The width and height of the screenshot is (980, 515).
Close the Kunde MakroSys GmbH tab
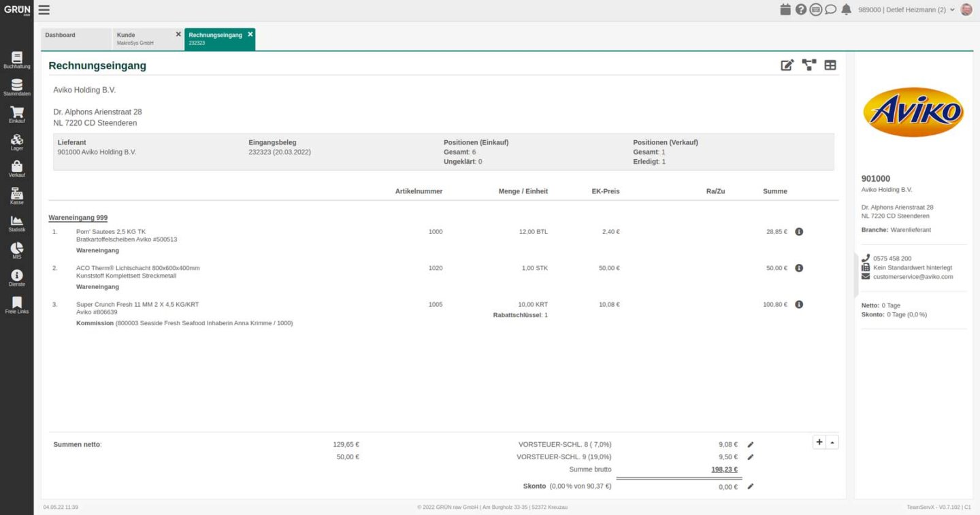click(x=178, y=34)
